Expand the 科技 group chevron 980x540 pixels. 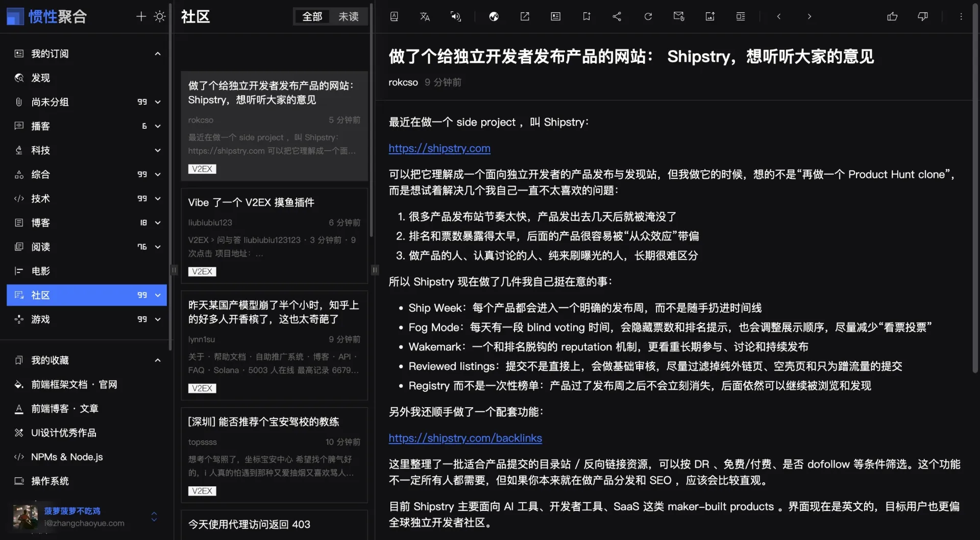[x=158, y=150]
